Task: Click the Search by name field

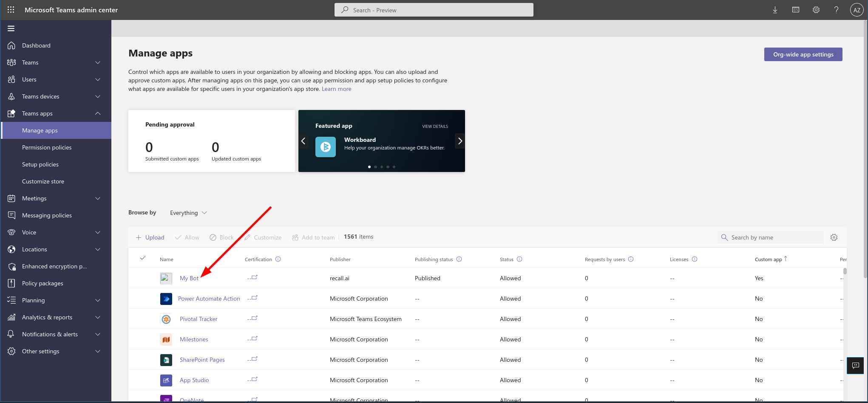Action: click(771, 237)
